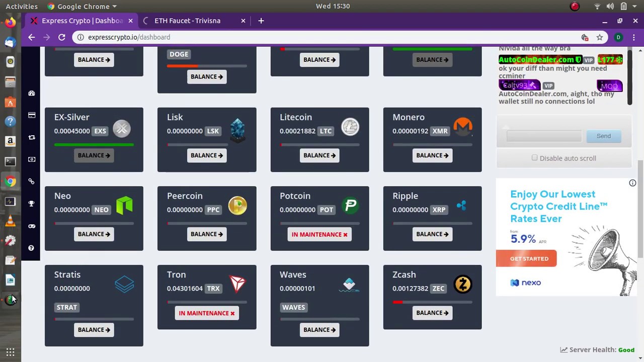
Task: Open Stratis balance
Action: (94, 330)
